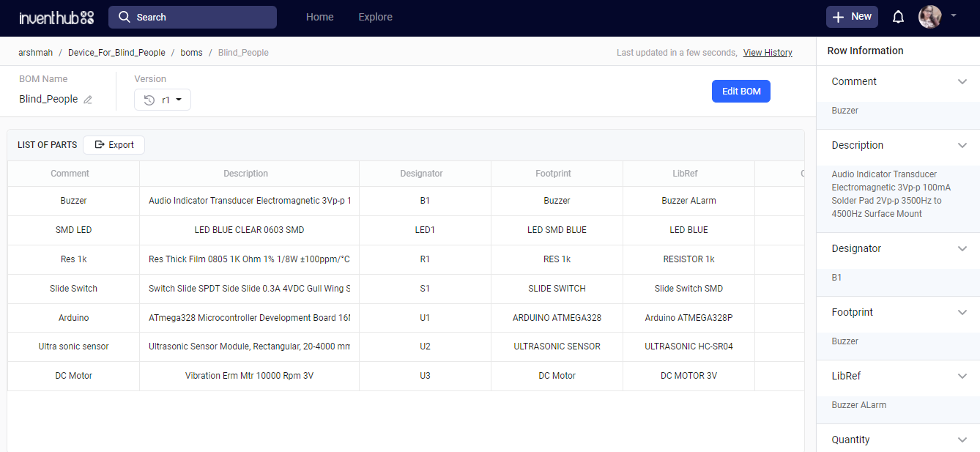The height and width of the screenshot is (452, 980).
Task: Click the ULTRASONIC HC-SR04 LibRef cell
Action: pos(688,347)
